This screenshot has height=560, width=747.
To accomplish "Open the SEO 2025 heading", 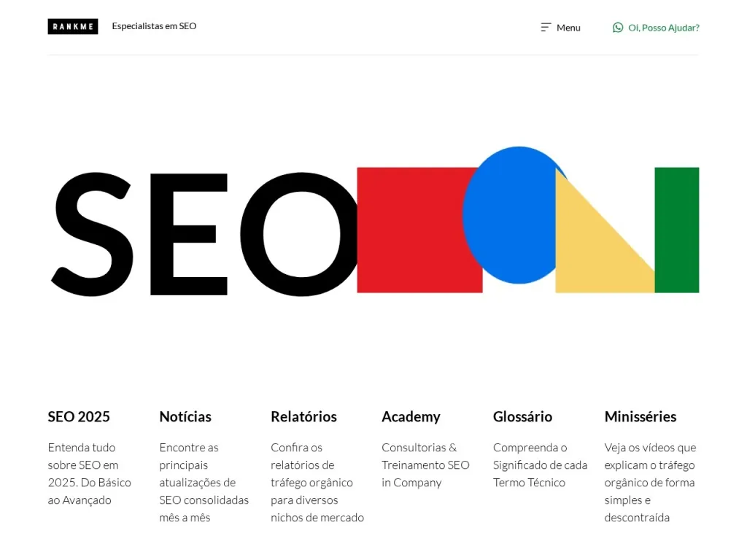I will (79, 416).
